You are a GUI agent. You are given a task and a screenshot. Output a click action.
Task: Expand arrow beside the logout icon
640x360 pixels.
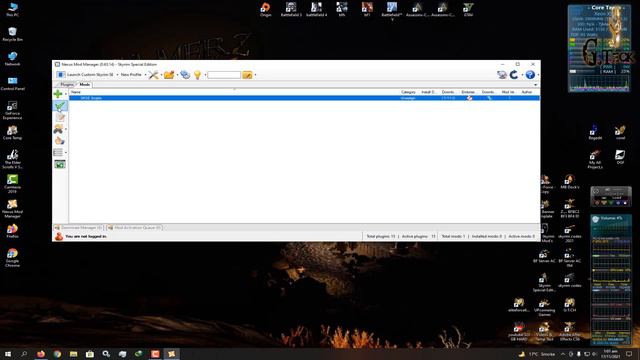click(x=522, y=75)
